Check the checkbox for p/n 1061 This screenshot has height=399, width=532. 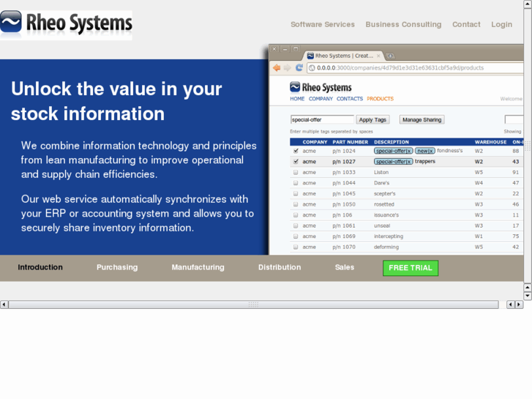pos(296,225)
